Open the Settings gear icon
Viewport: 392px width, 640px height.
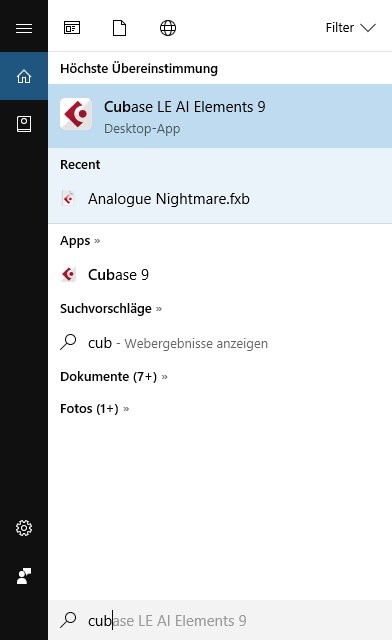(x=24, y=528)
